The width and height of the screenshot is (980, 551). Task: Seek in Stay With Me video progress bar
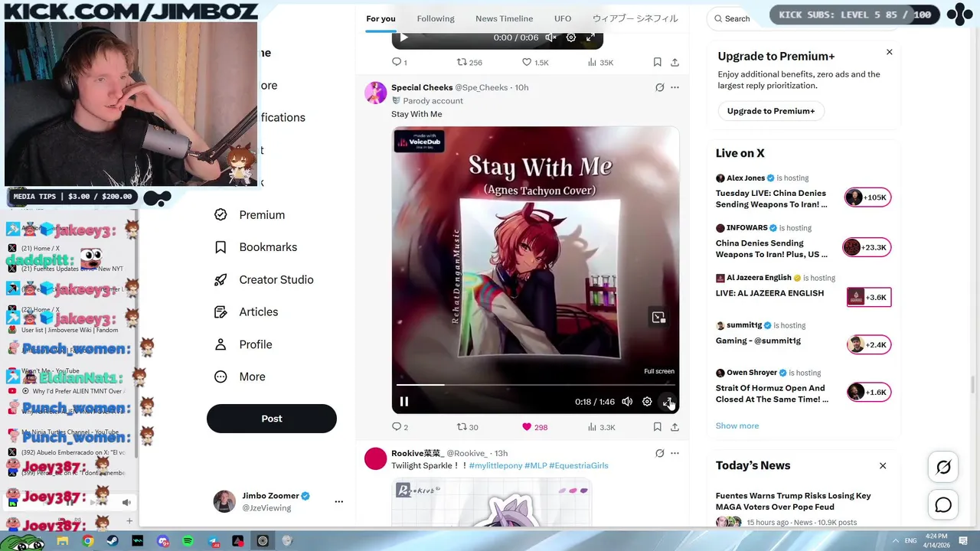(x=535, y=385)
